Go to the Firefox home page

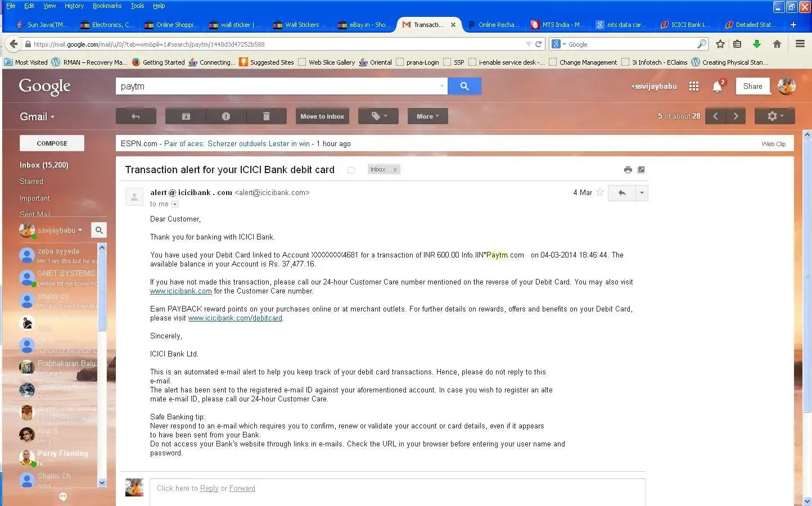[777, 44]
